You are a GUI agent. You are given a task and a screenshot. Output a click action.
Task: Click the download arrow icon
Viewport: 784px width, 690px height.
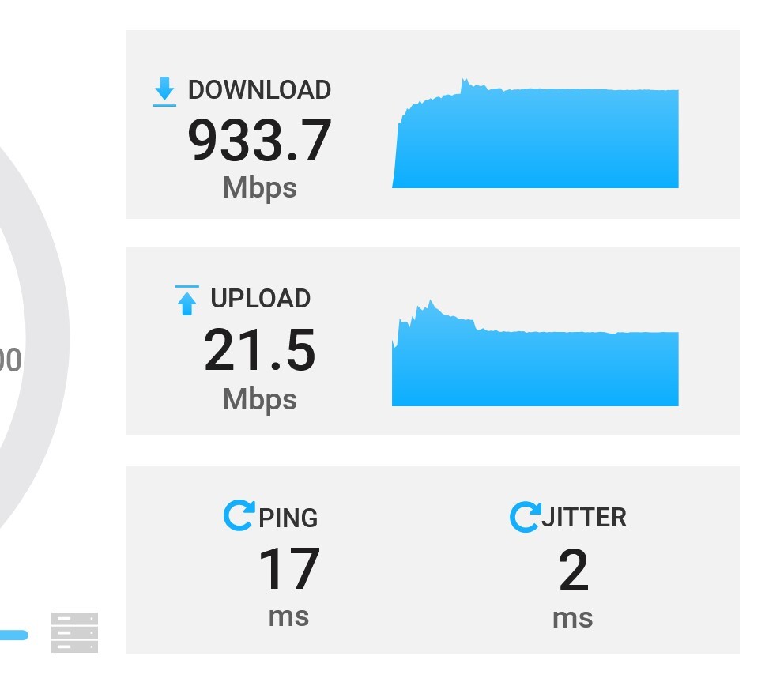click(x=164, y=92)
